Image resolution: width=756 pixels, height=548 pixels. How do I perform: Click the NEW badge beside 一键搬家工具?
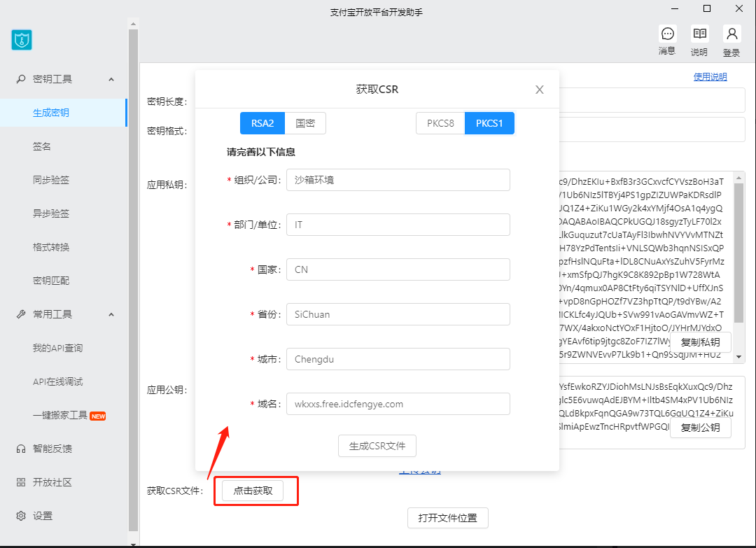[x=98, y=416]
